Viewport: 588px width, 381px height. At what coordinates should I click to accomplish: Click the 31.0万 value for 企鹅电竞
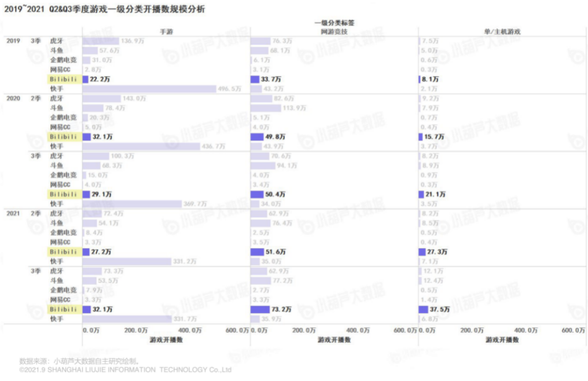pos(102,60)
